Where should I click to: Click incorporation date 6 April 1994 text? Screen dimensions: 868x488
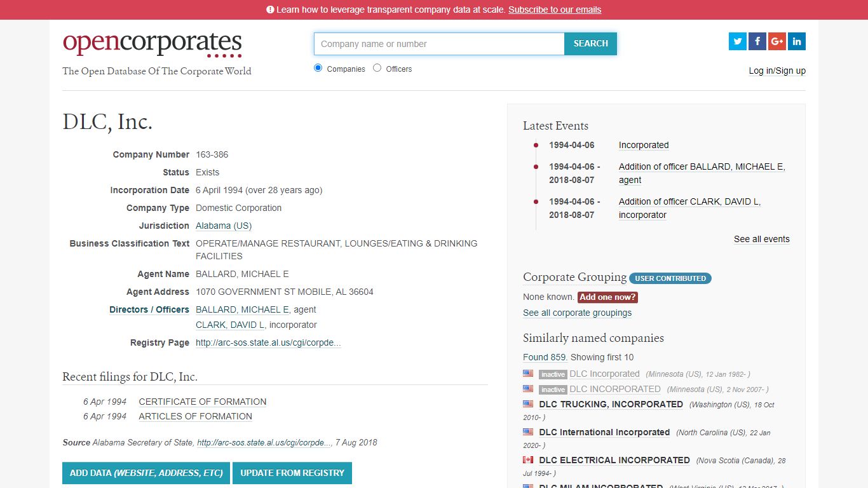(259, 190)
